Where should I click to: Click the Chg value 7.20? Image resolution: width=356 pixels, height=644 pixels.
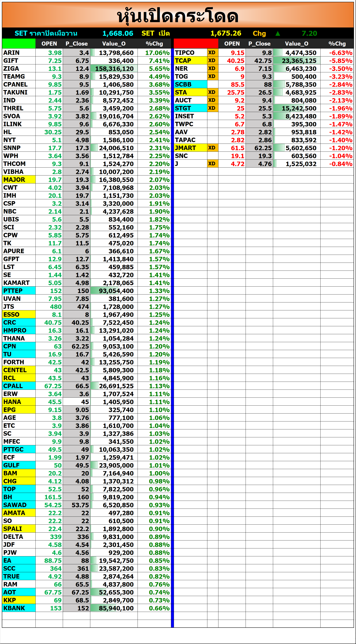(309, 33)
